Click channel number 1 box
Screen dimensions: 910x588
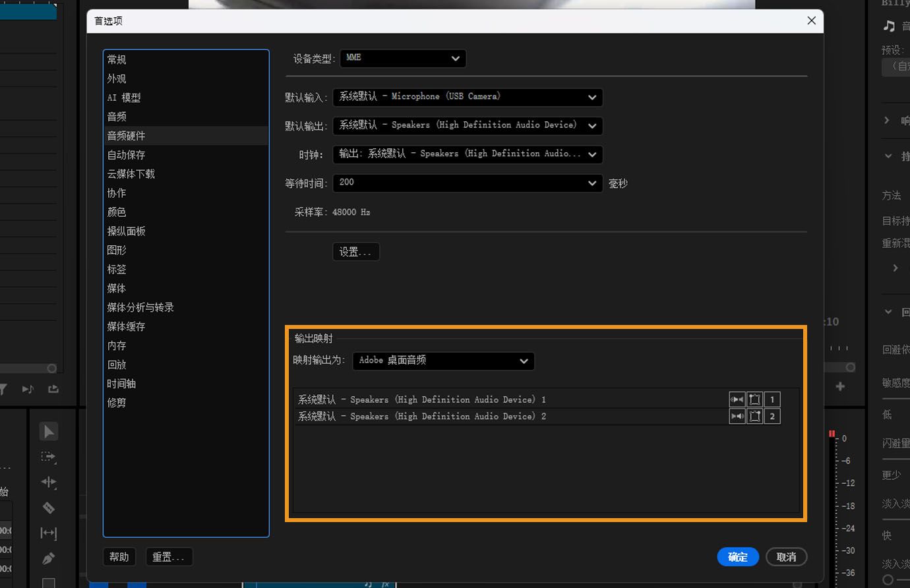(x=772, y=399)
